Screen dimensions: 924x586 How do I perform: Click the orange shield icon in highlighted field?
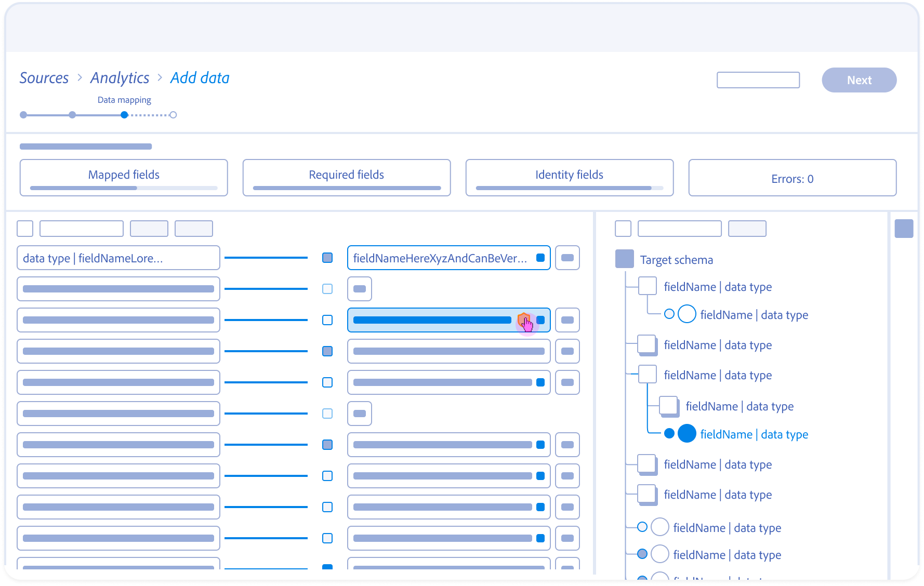point(522,319)
